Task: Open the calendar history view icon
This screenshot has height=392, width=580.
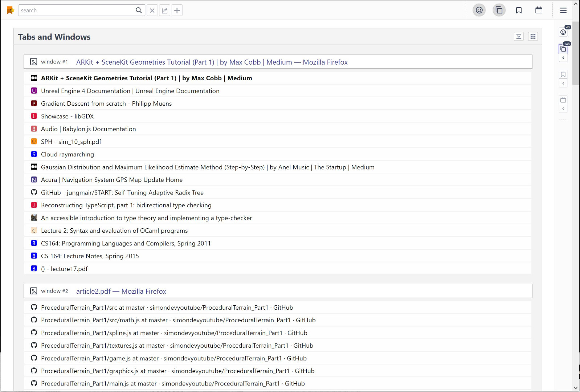Action: point(539,10)
